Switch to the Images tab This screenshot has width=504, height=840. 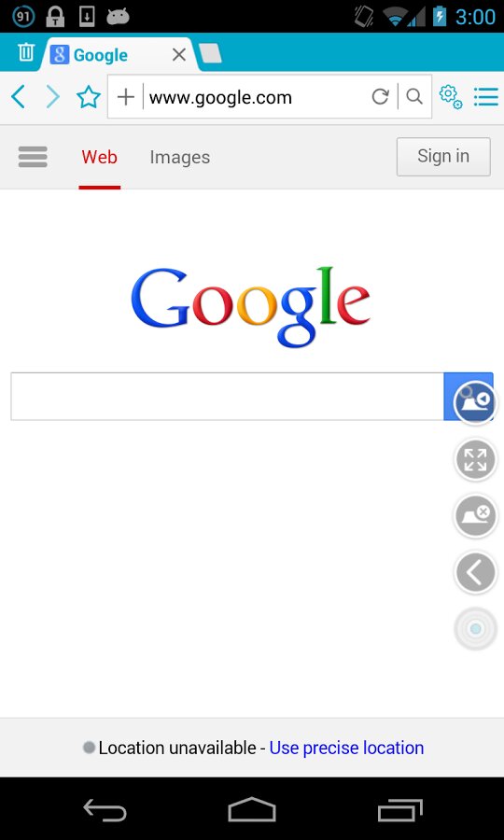(x=180, y=158)
